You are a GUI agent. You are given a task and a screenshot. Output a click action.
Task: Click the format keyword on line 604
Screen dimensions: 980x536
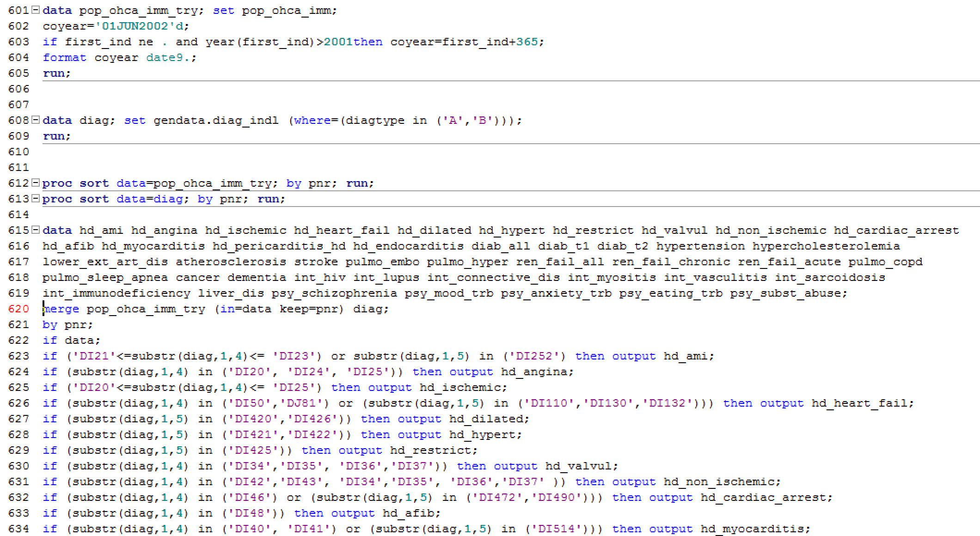[x=64, y=57]
